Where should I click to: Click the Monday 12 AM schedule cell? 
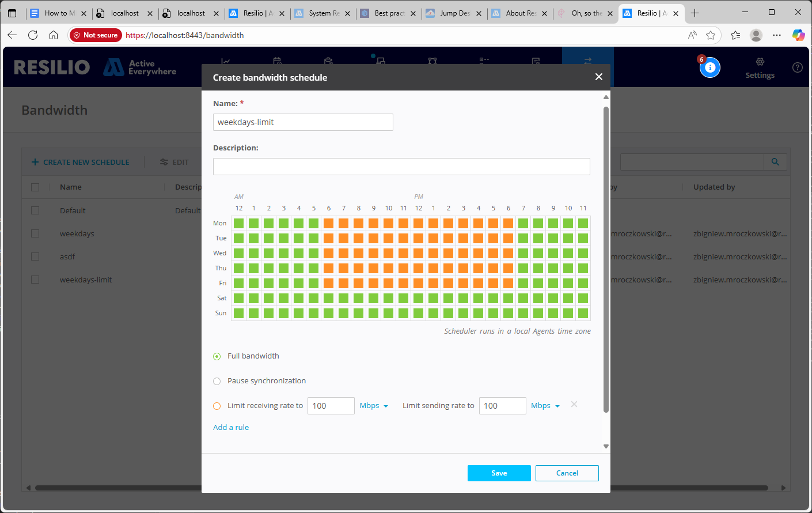pyautogui.click(x=238, y=223)
